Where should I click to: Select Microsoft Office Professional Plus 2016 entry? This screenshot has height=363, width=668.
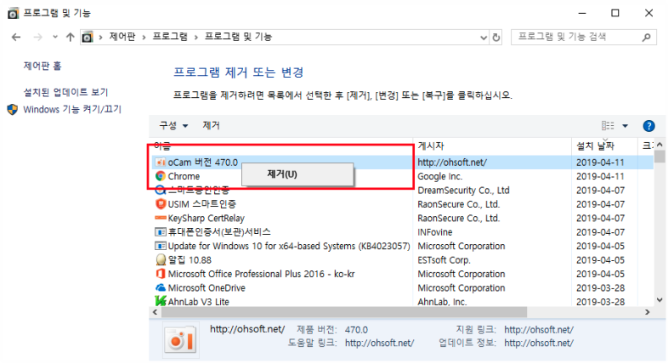click(261, 274)
